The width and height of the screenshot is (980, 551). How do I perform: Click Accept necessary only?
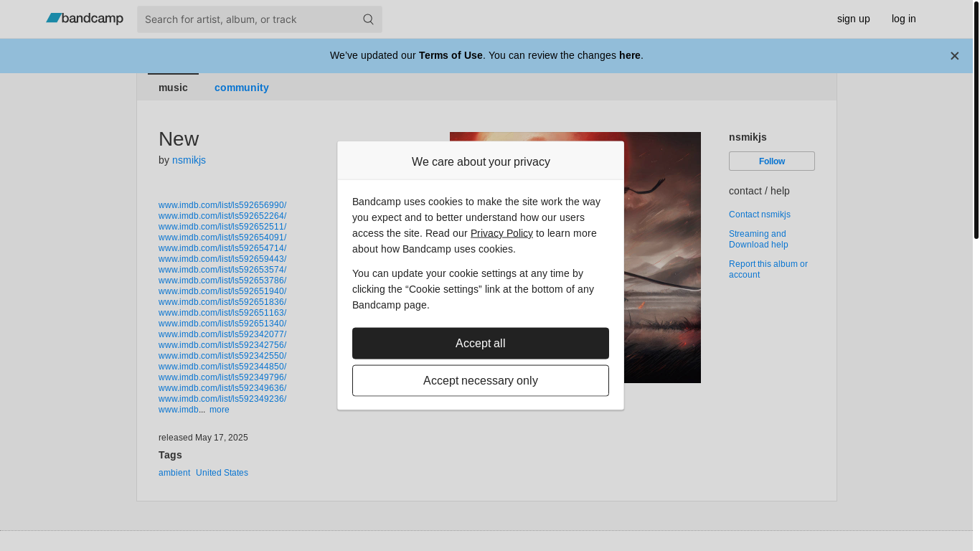(x=481, y=380)
